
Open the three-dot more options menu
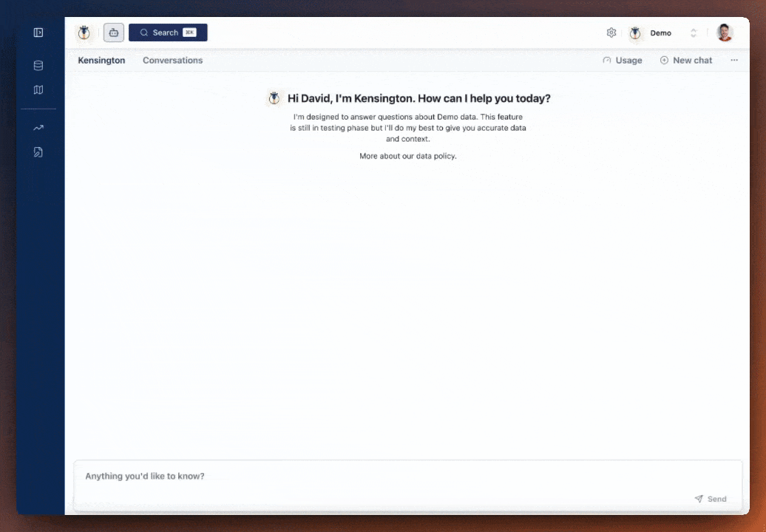(734, 61)
